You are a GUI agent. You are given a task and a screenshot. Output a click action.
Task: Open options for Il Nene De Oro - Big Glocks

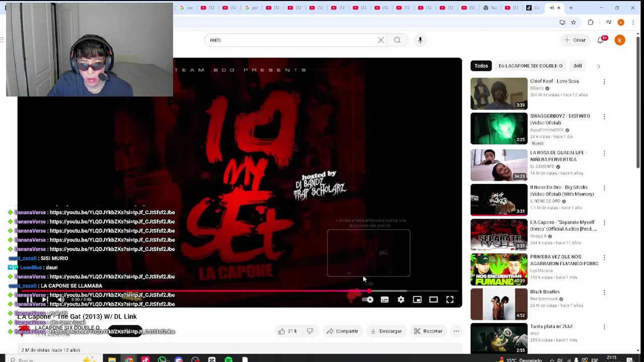coord(604,188)
